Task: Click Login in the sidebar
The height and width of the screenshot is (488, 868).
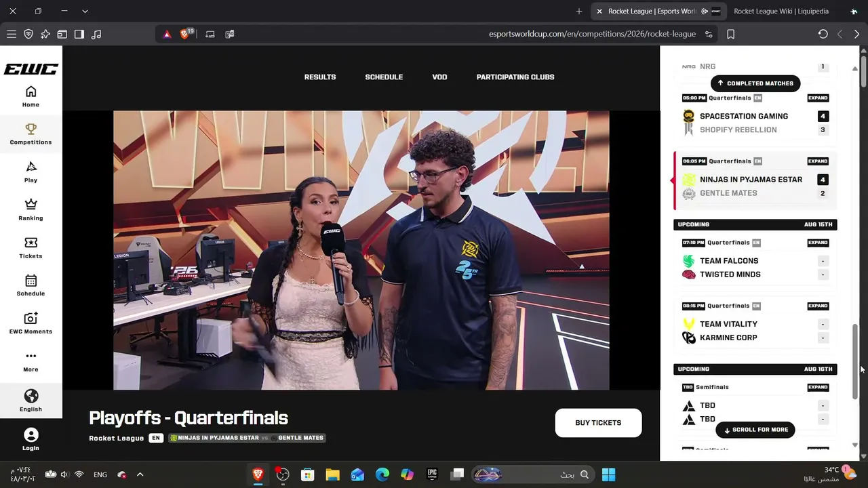Action: pos(31,439)
